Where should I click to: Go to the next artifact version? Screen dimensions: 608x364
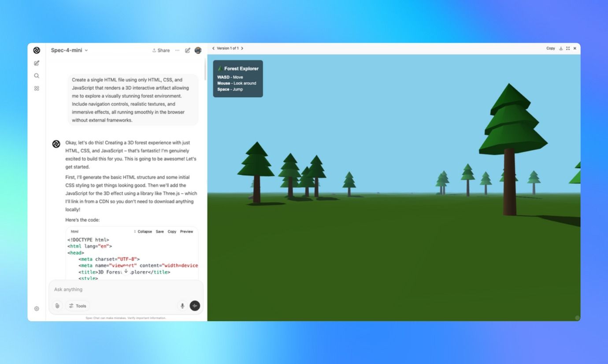[242, 48]
